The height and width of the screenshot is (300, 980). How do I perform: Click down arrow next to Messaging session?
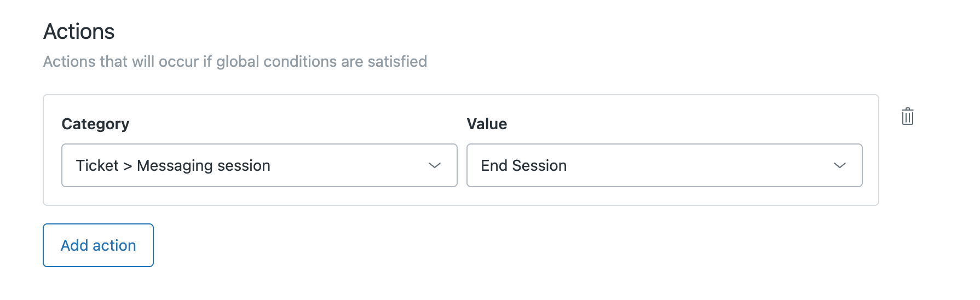tap(435, 165)
